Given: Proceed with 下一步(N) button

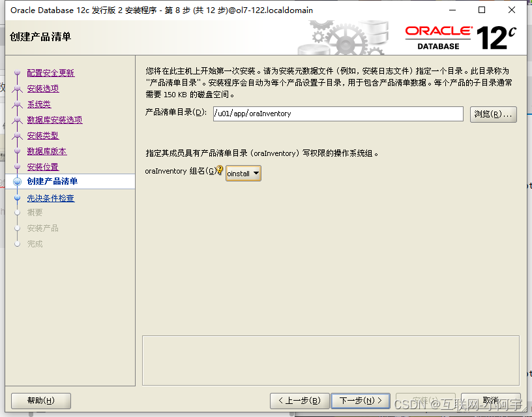Looking at the screenshot, I should pyautogui.click(x=361, y=401).
